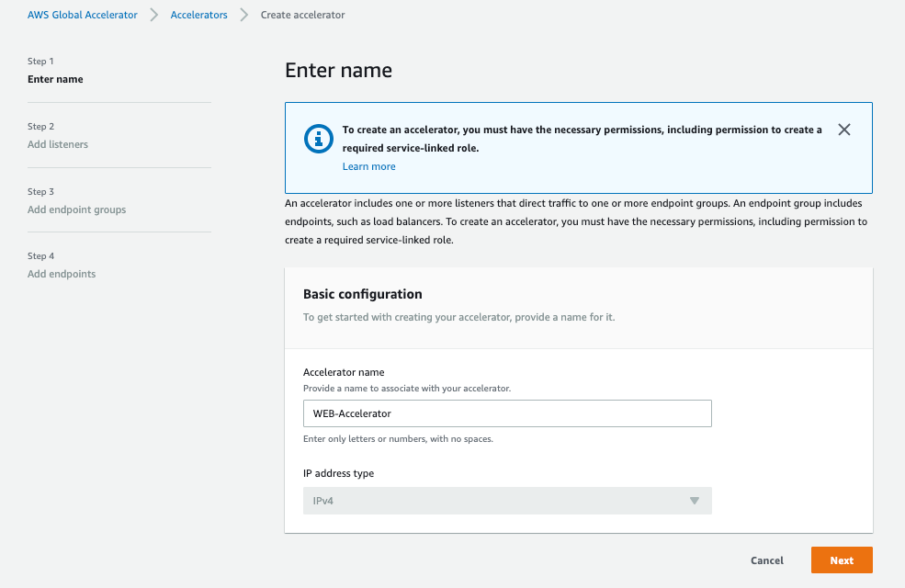Image resolution: width=905 pixels, height=588 pixels.
Task: Click the first breadcrumb chevron separator
Action: [x=154, y=15]
